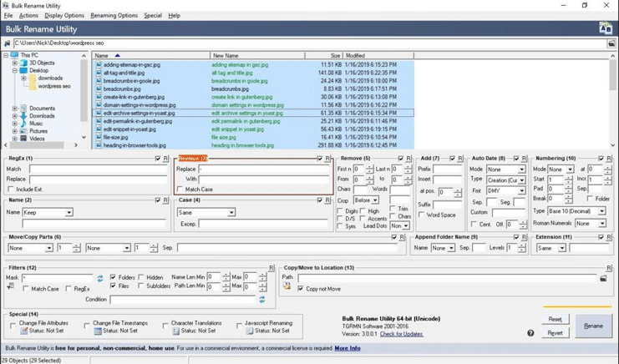
Task: Sort the list by the Size column header
Action: [324, 56]
